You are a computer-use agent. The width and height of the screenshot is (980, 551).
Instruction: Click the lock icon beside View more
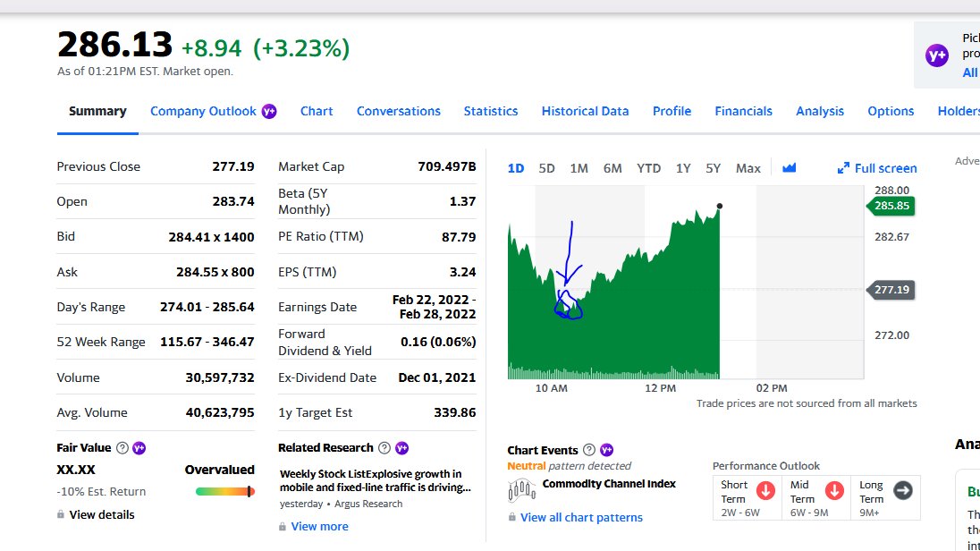283,527
